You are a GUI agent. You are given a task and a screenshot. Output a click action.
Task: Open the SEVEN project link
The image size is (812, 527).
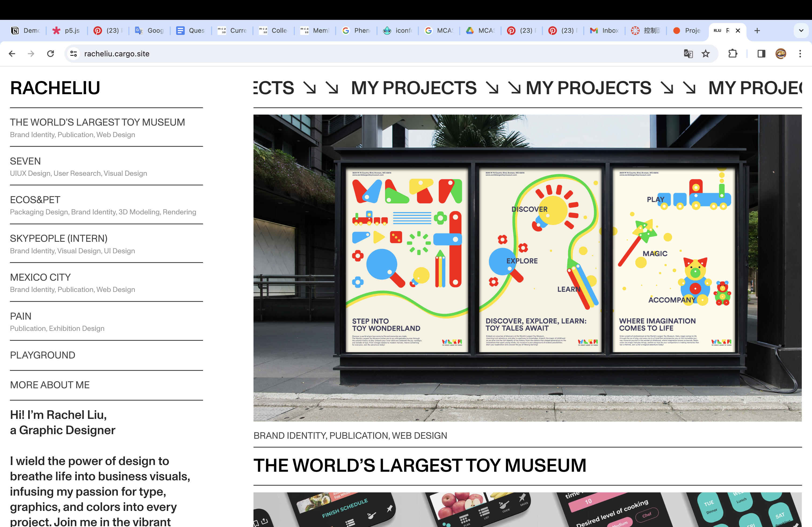[x=25, y=161]
